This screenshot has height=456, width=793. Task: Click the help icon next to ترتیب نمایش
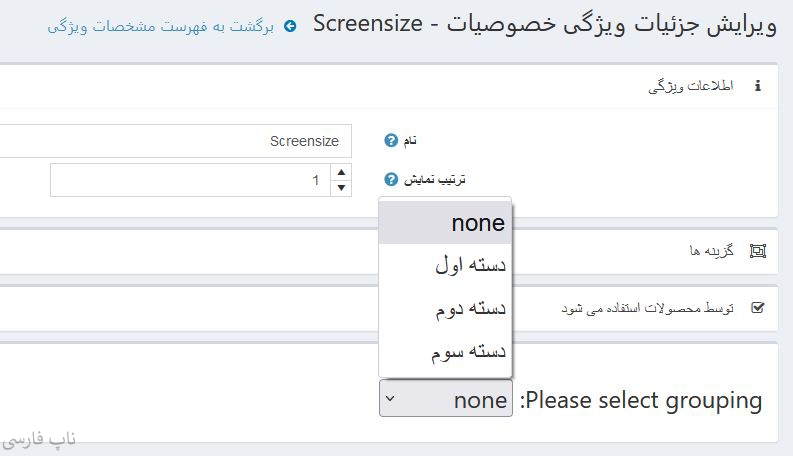click(x=391, y=180)
